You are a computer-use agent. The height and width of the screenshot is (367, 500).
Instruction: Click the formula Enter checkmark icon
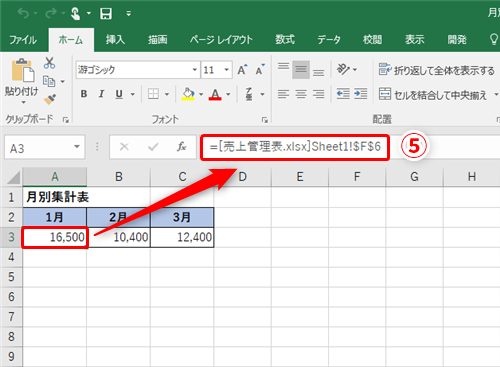point(153,147)
